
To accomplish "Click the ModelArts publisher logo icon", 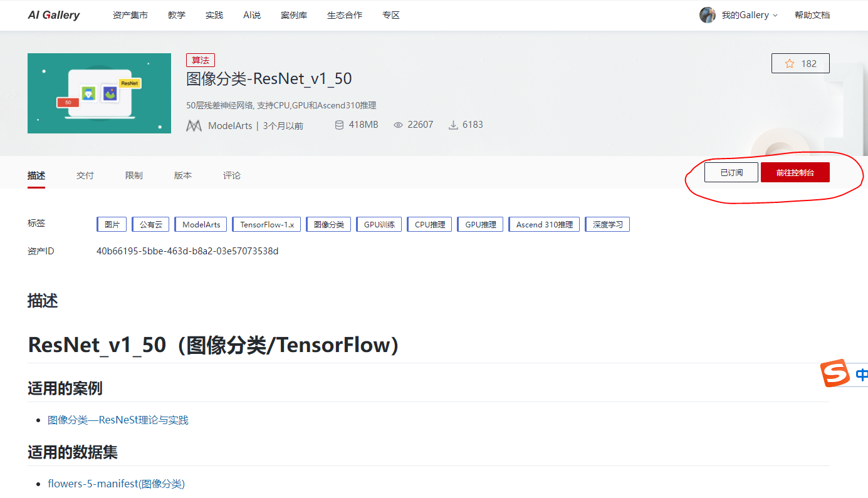I will tap(194, 125).
